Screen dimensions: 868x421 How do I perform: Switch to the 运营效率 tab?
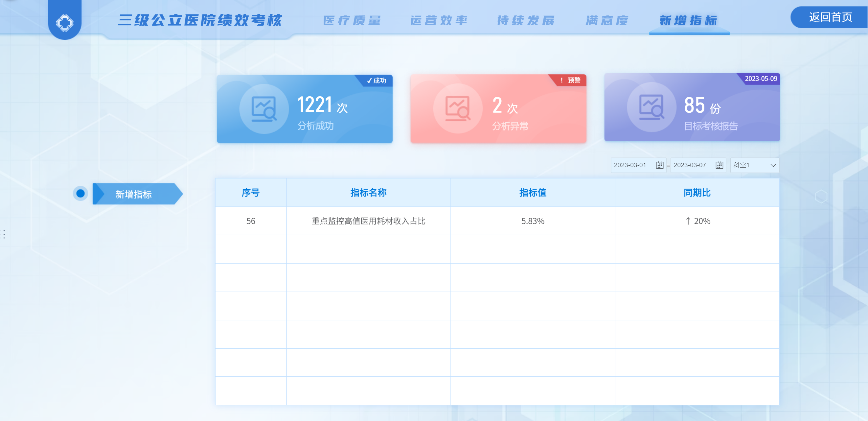439,20
